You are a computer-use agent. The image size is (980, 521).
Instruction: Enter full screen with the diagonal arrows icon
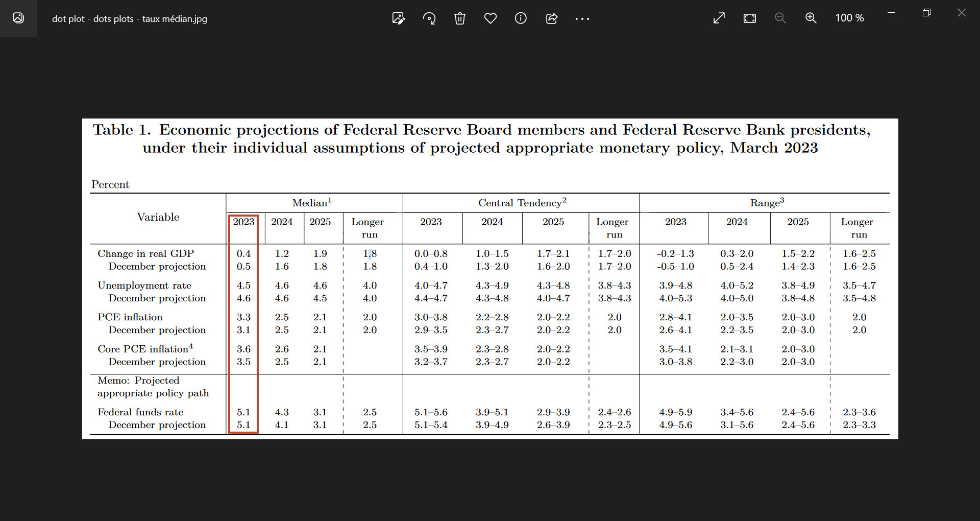pos(719,18)
